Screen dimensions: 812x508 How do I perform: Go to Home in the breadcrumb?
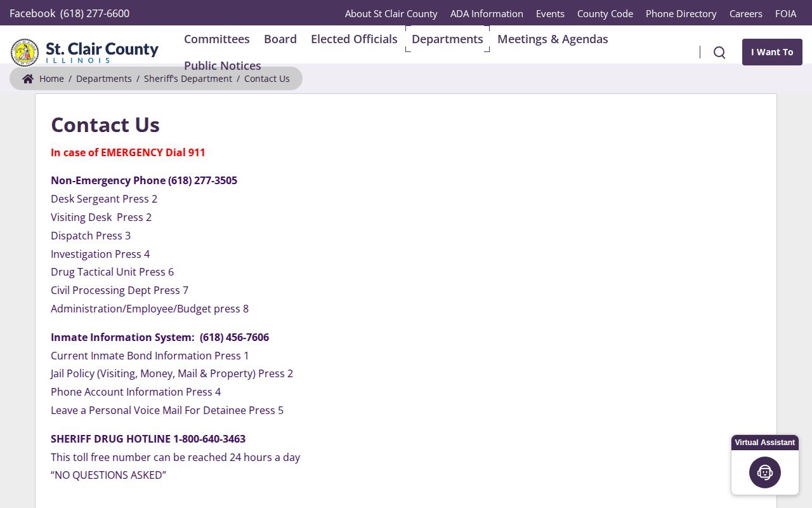pos(51,79)
